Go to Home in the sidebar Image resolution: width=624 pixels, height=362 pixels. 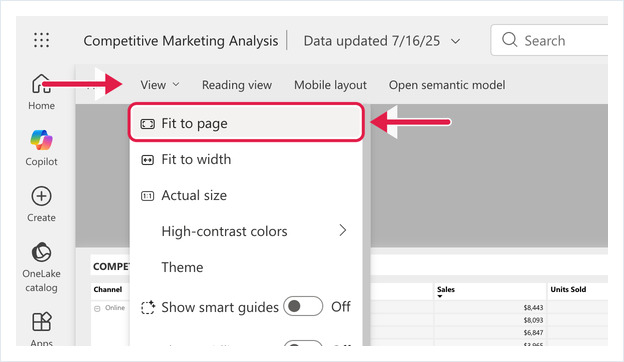pyautogui.click(x=41, y=92)
